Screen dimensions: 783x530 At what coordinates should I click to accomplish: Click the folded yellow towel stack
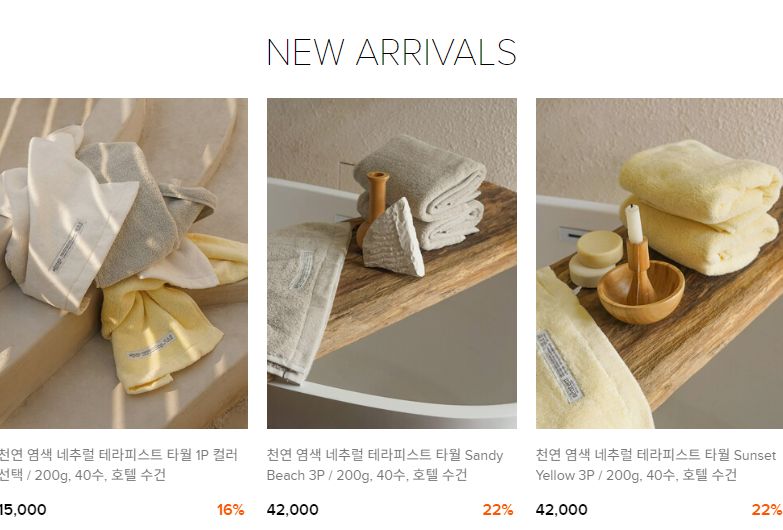(x=699, y=207)
